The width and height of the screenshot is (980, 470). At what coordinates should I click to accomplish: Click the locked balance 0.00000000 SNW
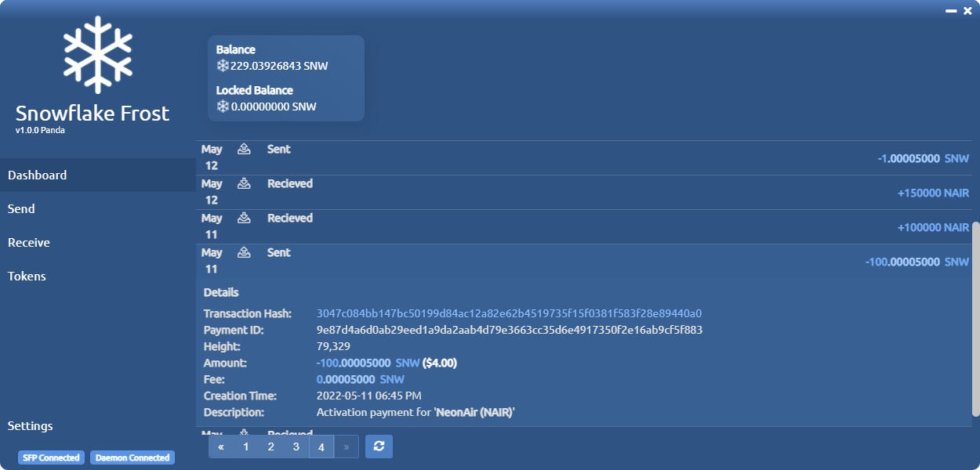pyautogui.click(x=274, y=107)
